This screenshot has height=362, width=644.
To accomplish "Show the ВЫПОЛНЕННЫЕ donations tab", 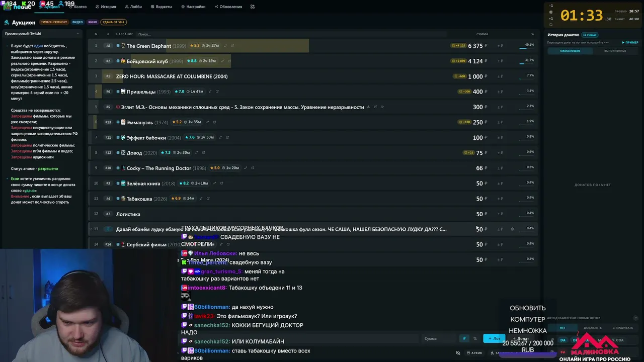I will point(615,51).
